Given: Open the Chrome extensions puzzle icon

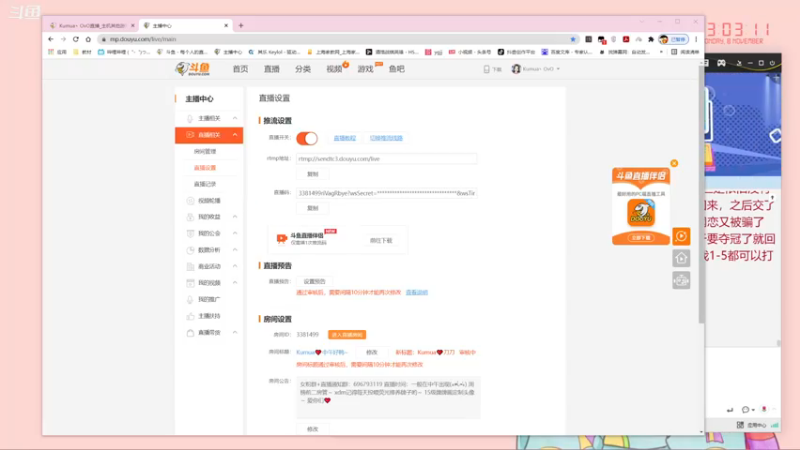Looking at the screenshot, I should coord(651,39).
